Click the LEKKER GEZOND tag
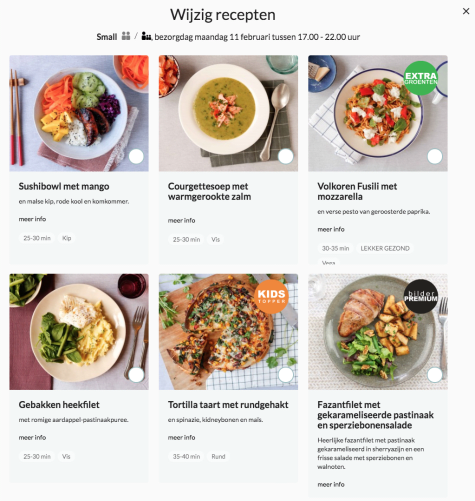Image resolution: width=475 pixels, height=501 pixels. click(385, 248)
